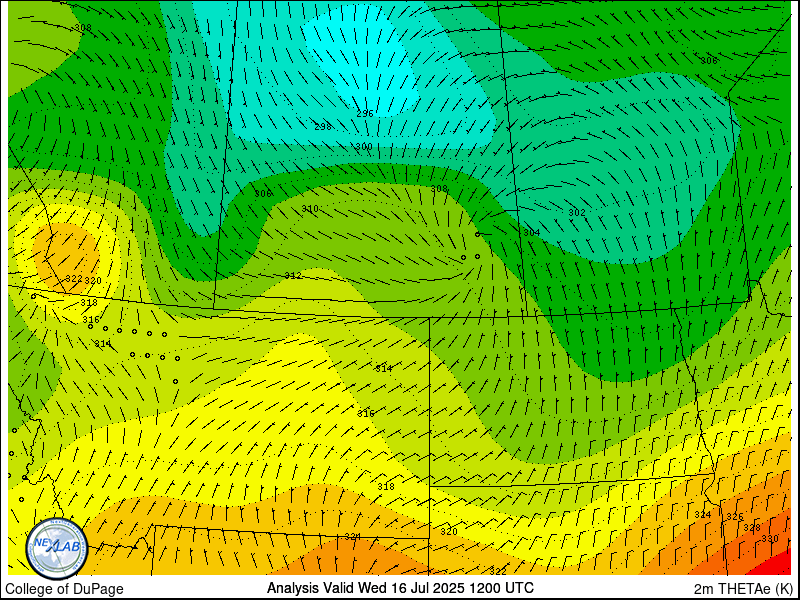This screenshot has height=600, width=800.
Task: Click the "College of DuPage" label
Action: pyautogui.click(x=64, y=589)
